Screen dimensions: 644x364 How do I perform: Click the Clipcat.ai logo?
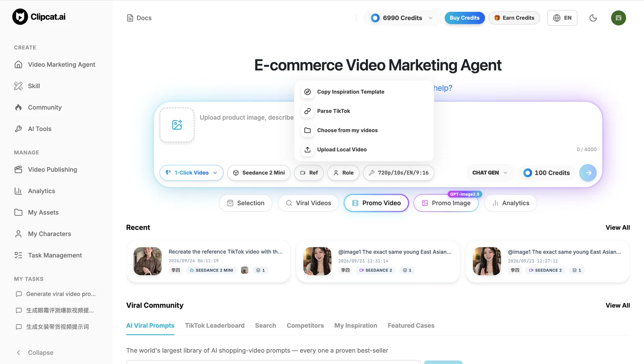click(39, 17)
